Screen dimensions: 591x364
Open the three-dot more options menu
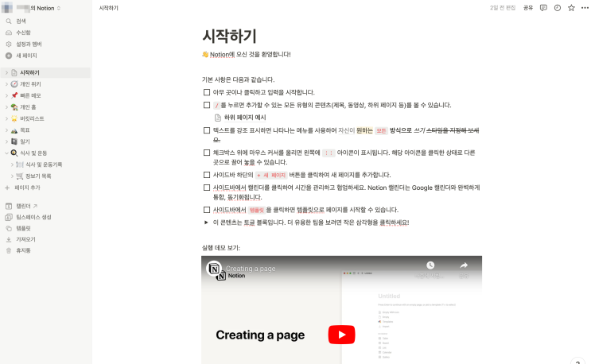click(x=585, y=8)
